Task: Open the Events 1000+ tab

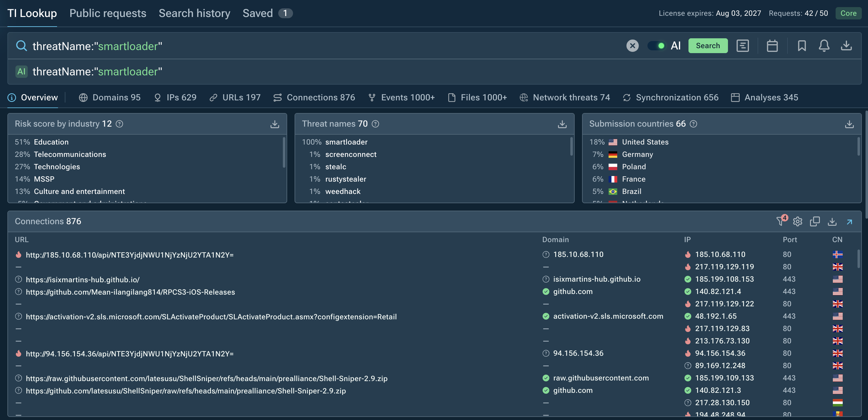Action: click(401, 98)
